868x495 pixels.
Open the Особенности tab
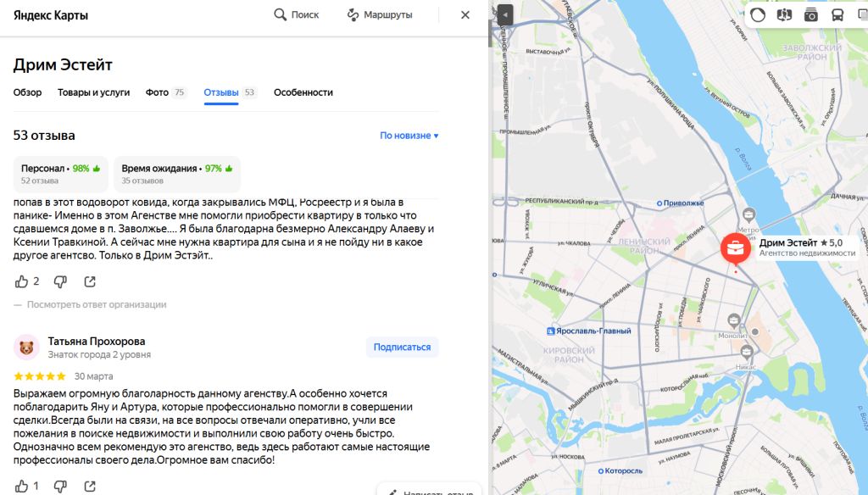coord(302,92)
